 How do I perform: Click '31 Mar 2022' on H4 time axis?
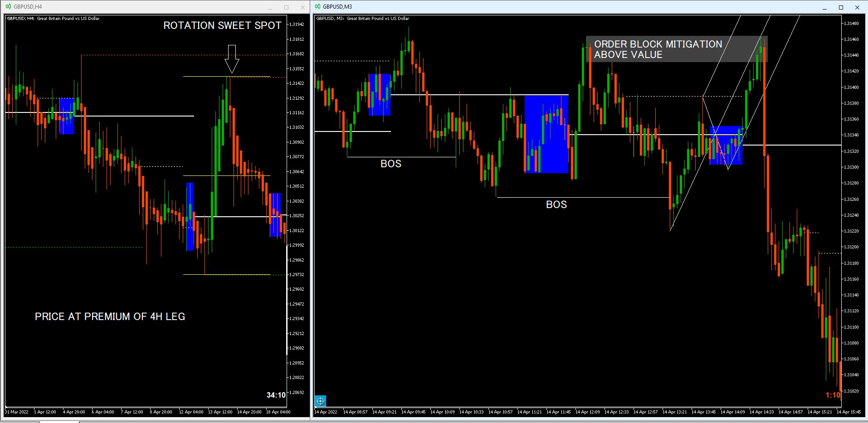17,412
